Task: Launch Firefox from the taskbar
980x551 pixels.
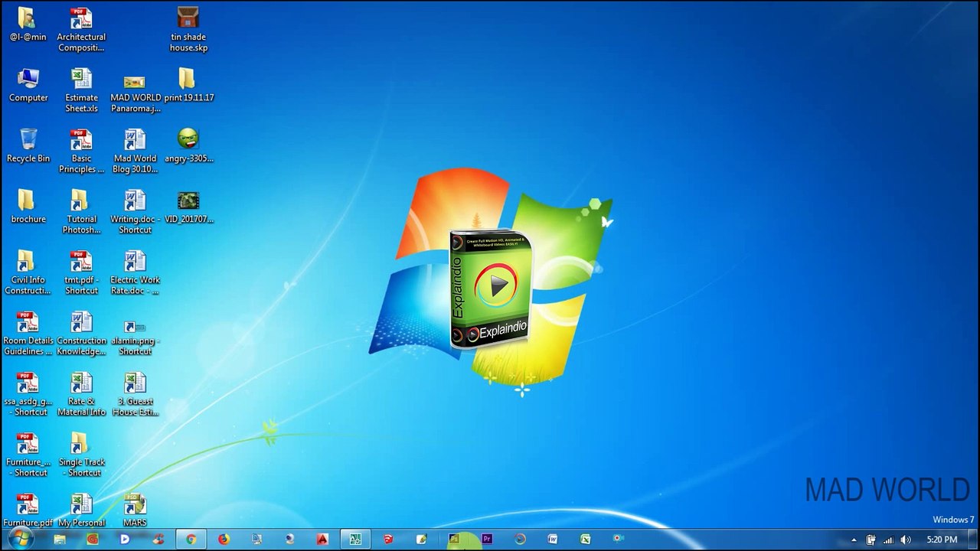Action: tap(224, 539)
